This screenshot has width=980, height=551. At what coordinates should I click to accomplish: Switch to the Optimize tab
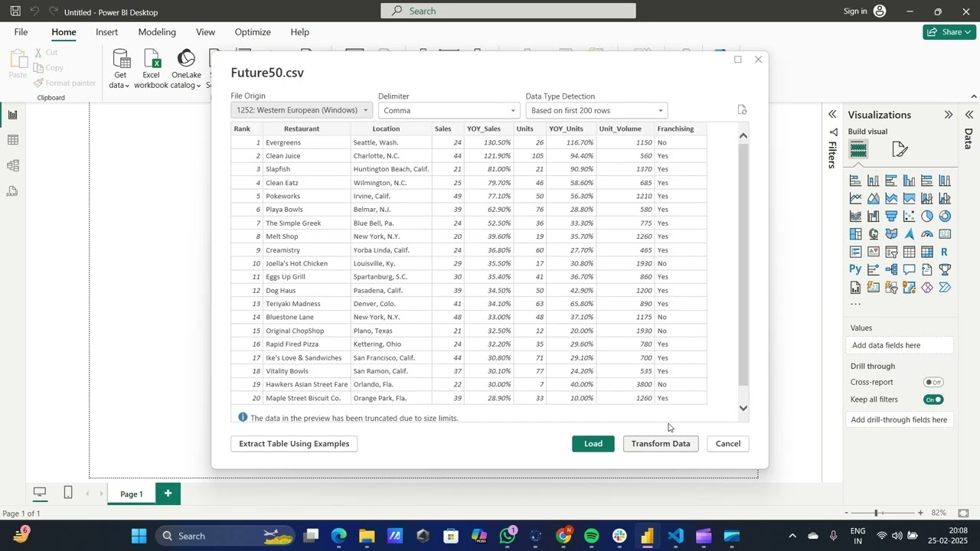click(253, 32)
